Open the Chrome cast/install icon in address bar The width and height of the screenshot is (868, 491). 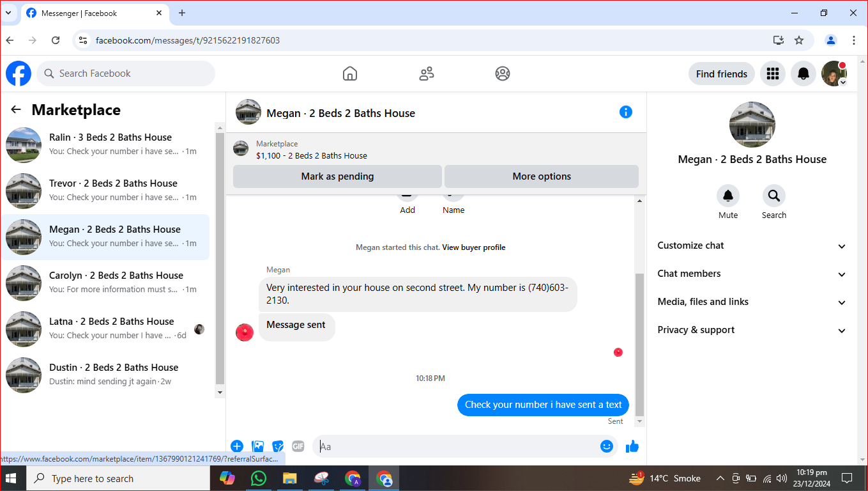(x=778, y=40)
